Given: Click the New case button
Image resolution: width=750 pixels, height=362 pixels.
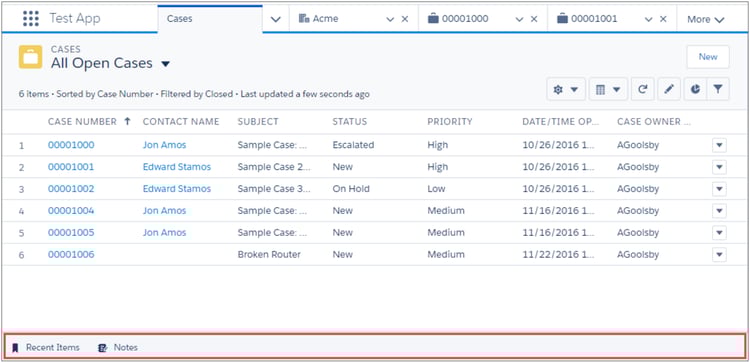Looking at the screenshot, I should (x=708, y=57).
